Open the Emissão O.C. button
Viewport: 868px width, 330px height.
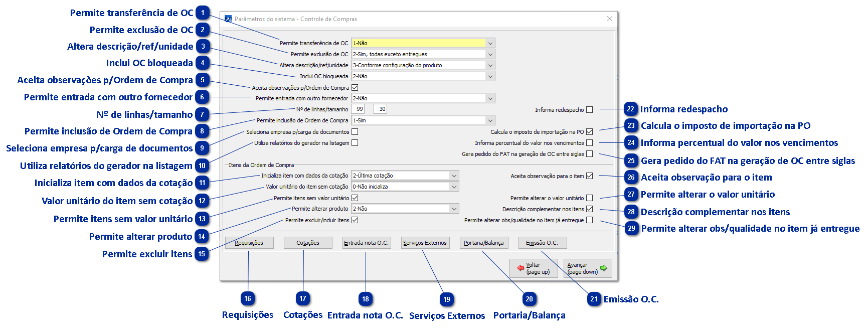(543, 243)
